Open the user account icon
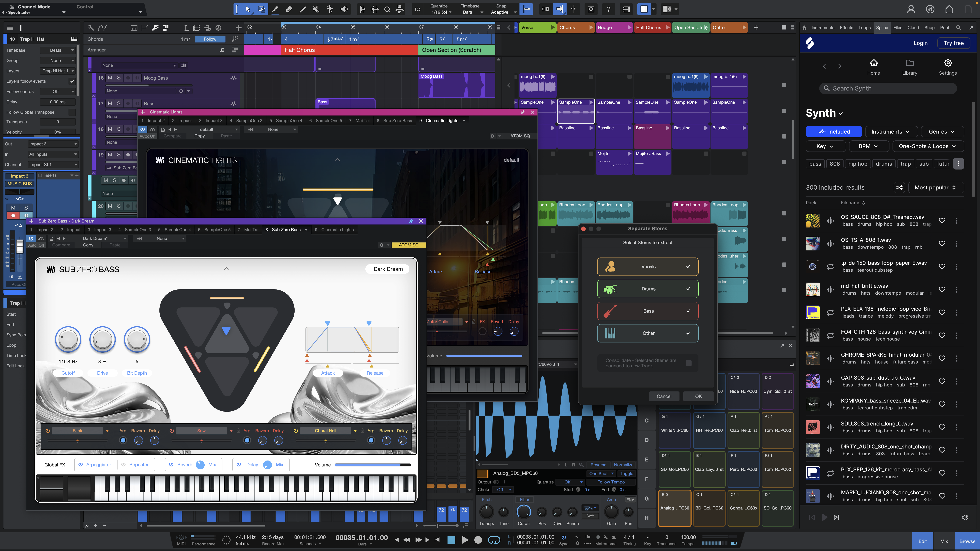Viewport: 980px width, 551px height. coord(911,9)
